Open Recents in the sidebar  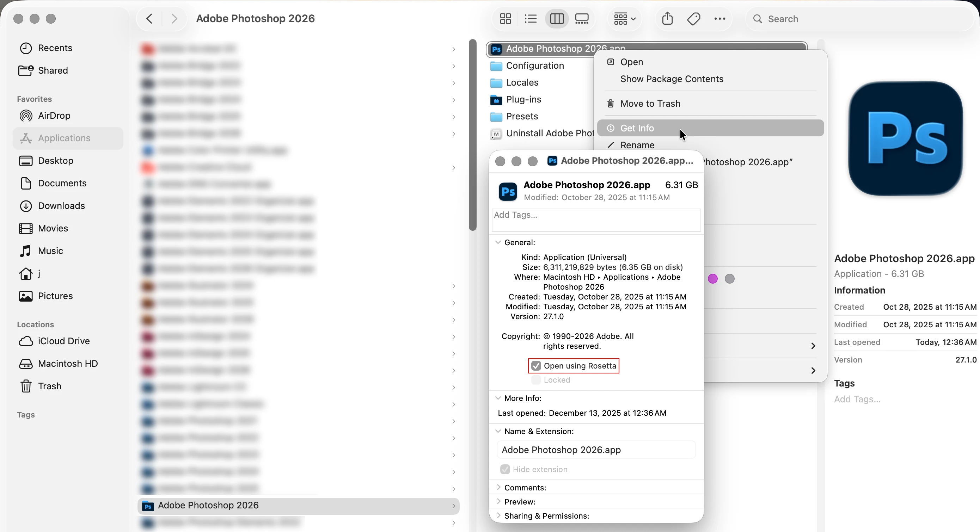(68, 48)
